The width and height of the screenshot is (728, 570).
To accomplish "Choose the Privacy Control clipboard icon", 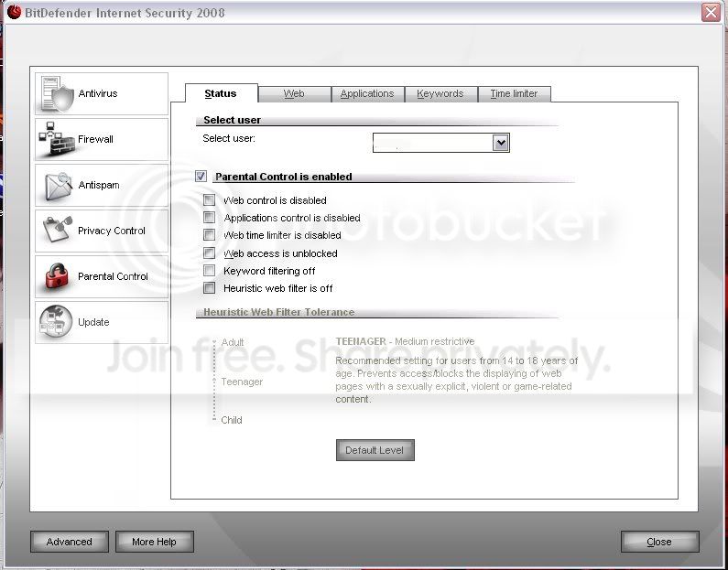I will tap(57, 229).
